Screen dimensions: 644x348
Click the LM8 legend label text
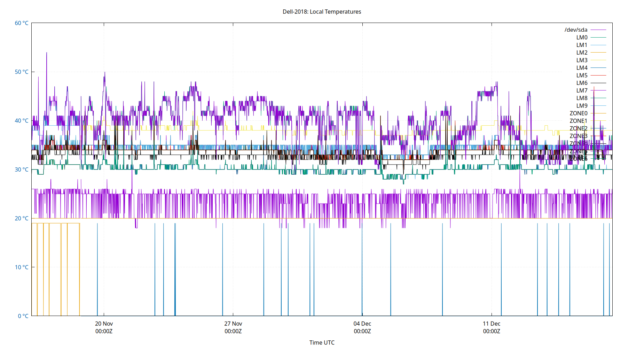pyautogui.click(x=582, y=98)
